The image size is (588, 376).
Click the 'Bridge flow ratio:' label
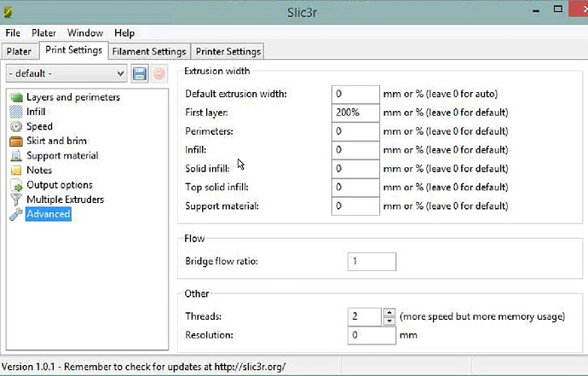tap(222, 261)
